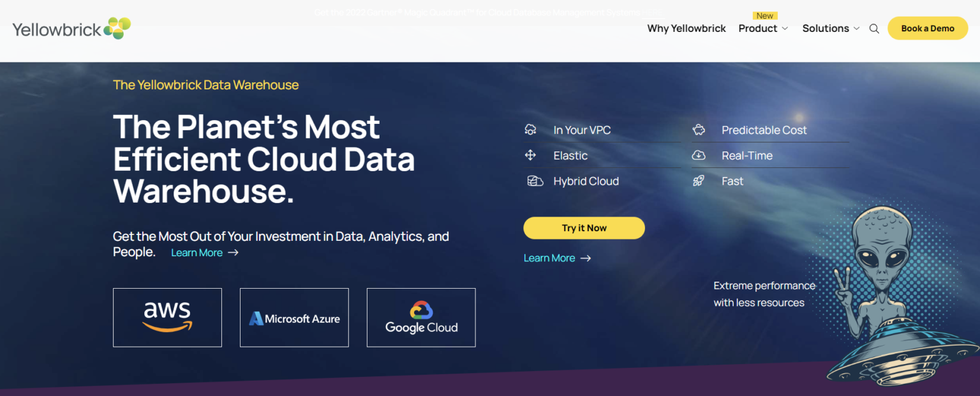The width and height of the screenshot is (980, 396).
Task: Click the In Your VPC icon
Action: click(x=530, y=130)
